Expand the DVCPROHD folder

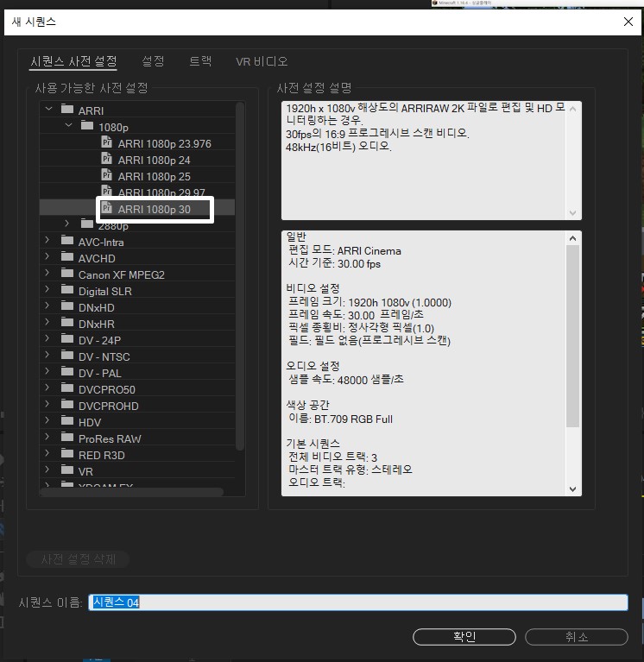47,404
